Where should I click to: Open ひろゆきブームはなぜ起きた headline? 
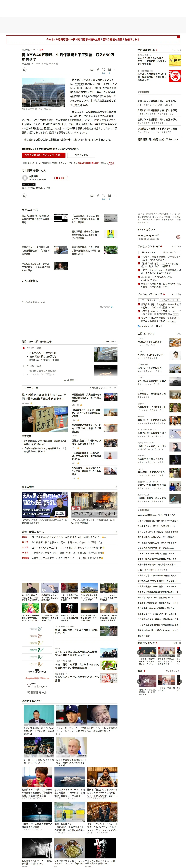(x=86, y=471)
